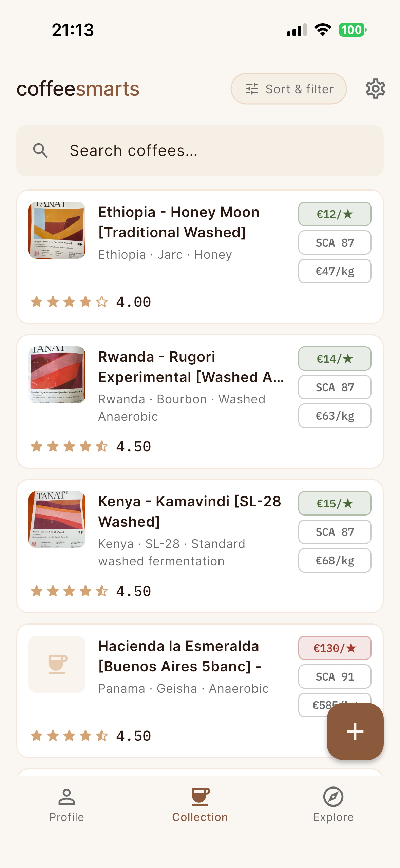Open the Rwanda Rugori Experimental coffee title

coord(191,367)
